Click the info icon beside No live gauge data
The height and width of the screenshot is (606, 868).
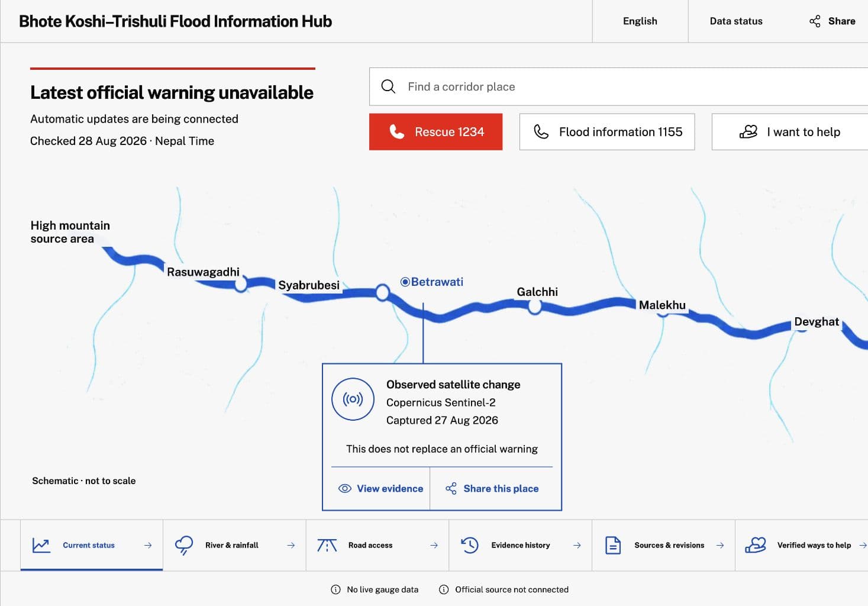pyautogui.click(x=335, y=589)
